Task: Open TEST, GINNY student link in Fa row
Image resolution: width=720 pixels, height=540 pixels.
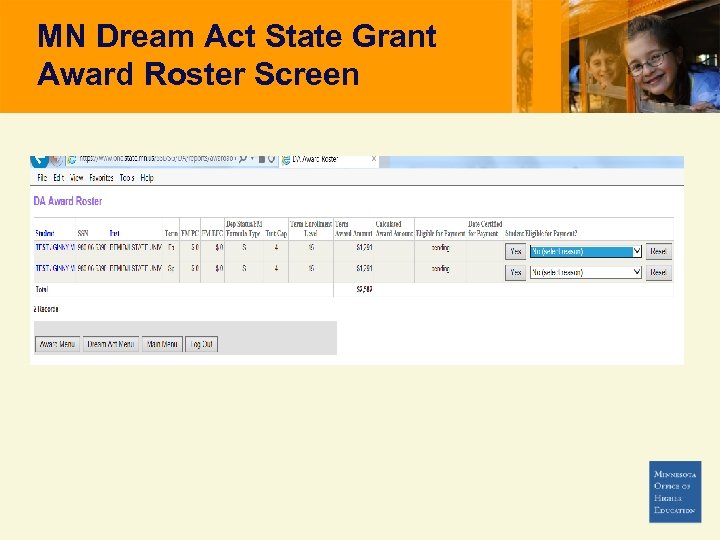Action: click(x=55, y=248)
